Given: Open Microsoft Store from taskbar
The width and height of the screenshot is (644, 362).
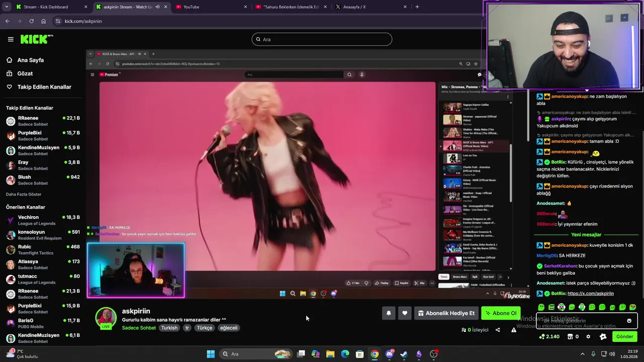Looking at the screenshot, I should (360, 354).
